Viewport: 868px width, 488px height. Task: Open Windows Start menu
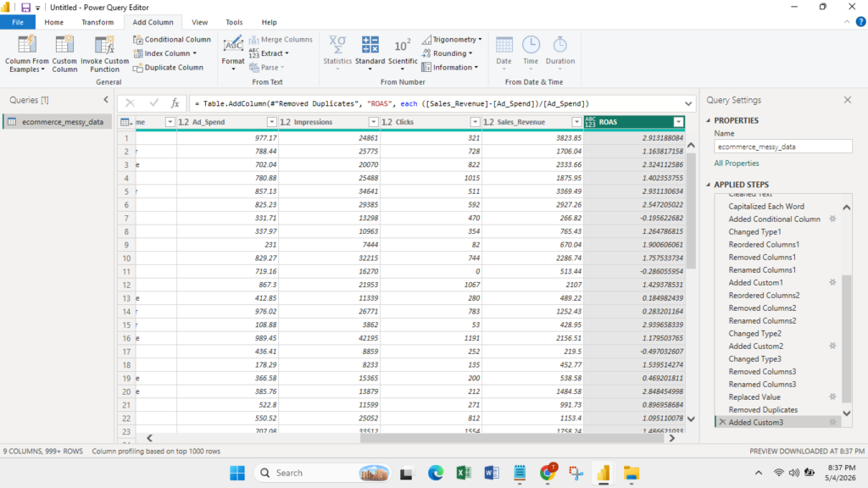pyautogui.click(x=237, y=473)
